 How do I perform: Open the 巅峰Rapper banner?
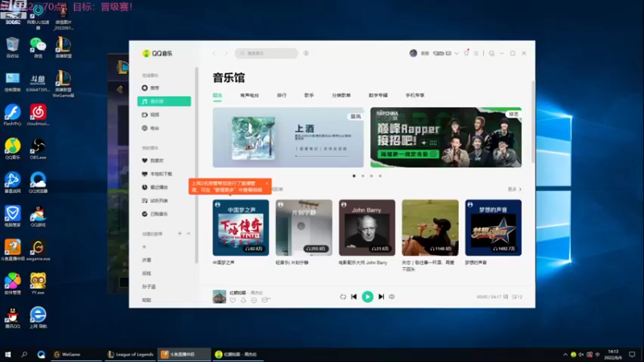tap(446, 138)
